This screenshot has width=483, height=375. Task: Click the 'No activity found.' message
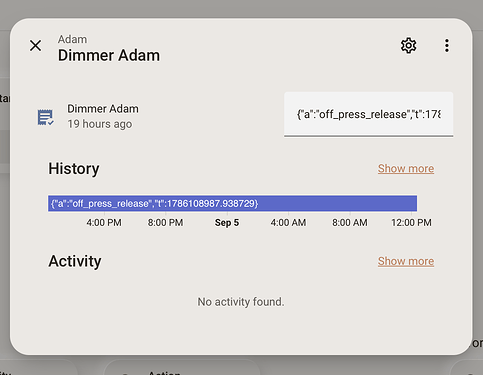coord(241,302)
